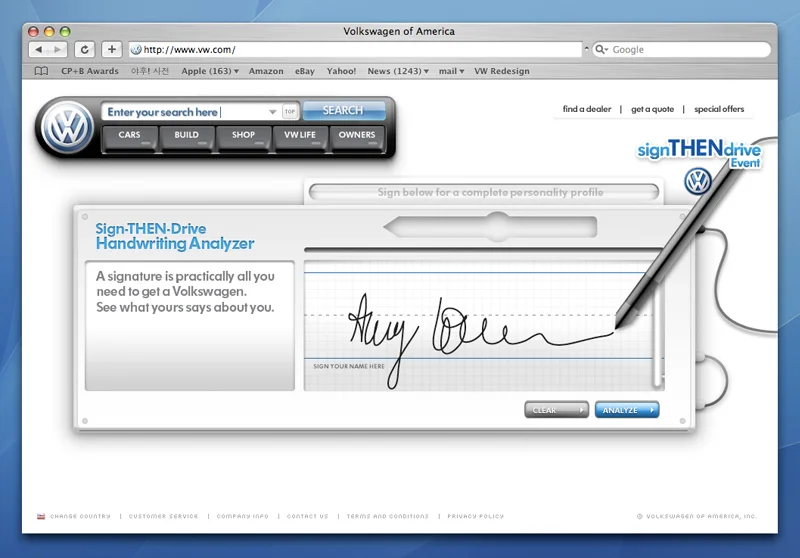800x558 pixels.
Task: Click inside the signature pad area
Action: [478, 326]
